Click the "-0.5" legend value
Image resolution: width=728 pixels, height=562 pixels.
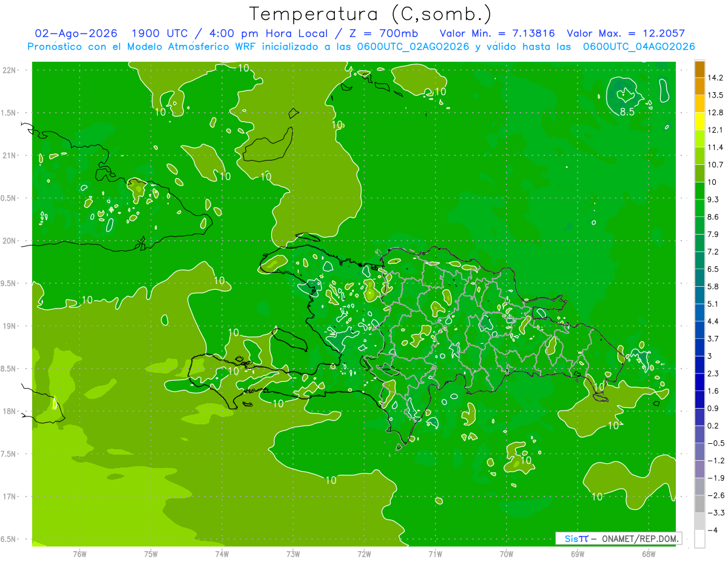[x=715, y=443]
